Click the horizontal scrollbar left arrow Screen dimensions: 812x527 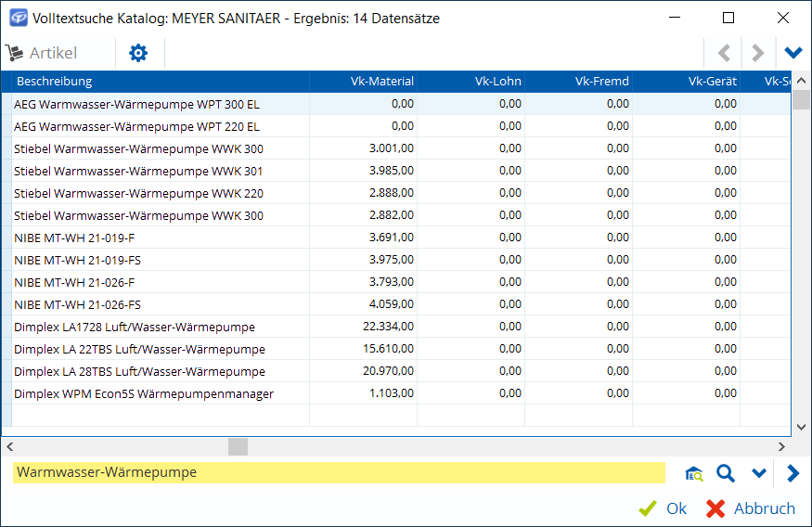pyautogui.click(x=10, y=446)
